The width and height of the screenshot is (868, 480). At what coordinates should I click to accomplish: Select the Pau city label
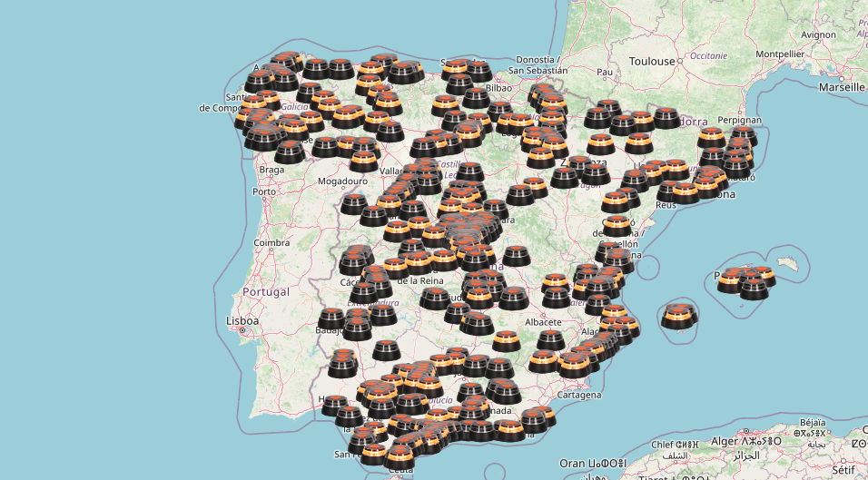click(x=605, y=72)
